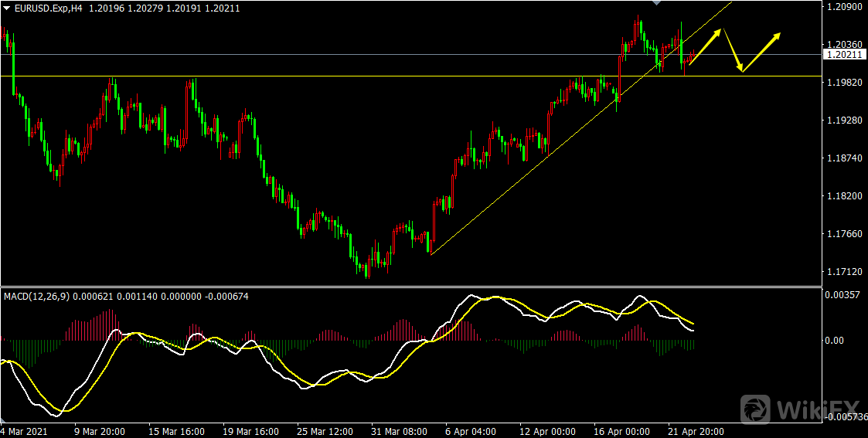Click the chart shift triangle at top edge
The width and height of the screenshot is (868, 438).
pos(658,4)
